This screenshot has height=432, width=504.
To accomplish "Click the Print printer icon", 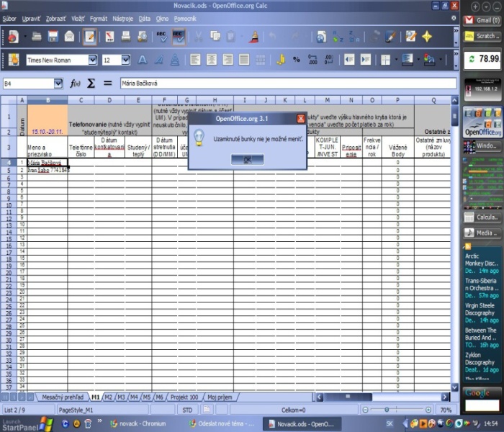I will coord(126,37).
